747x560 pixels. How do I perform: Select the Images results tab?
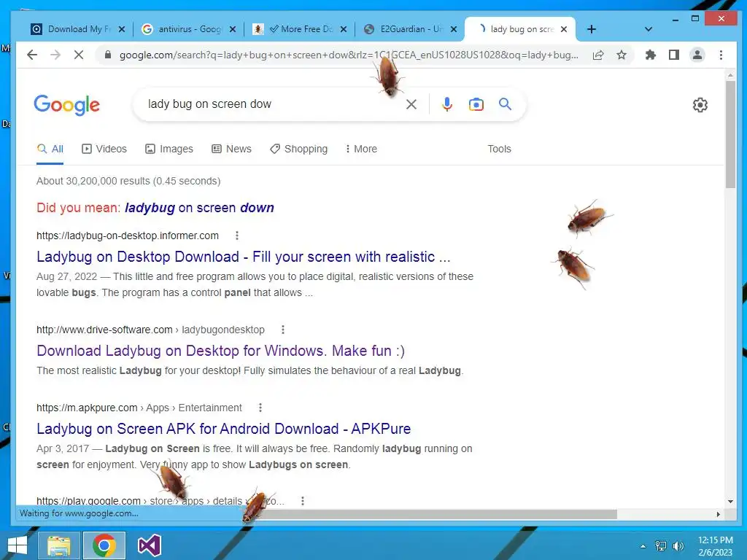coord(169,149)
